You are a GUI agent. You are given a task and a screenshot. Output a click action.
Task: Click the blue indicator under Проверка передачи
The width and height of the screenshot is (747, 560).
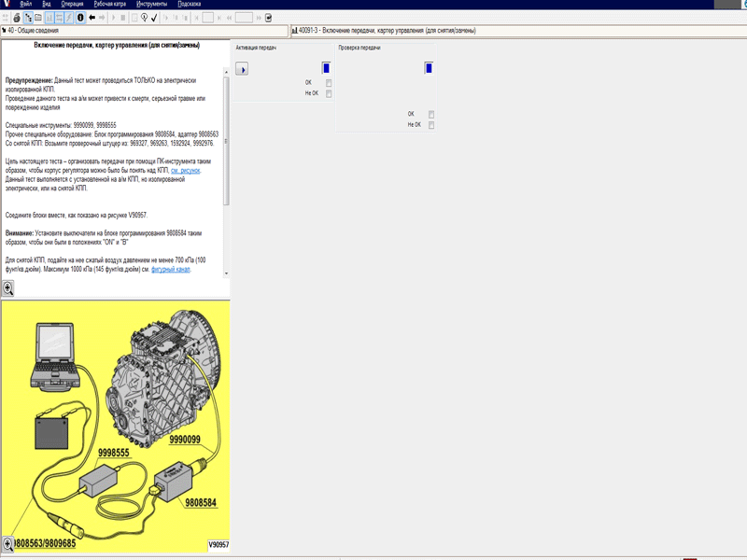tap(429, 67)
